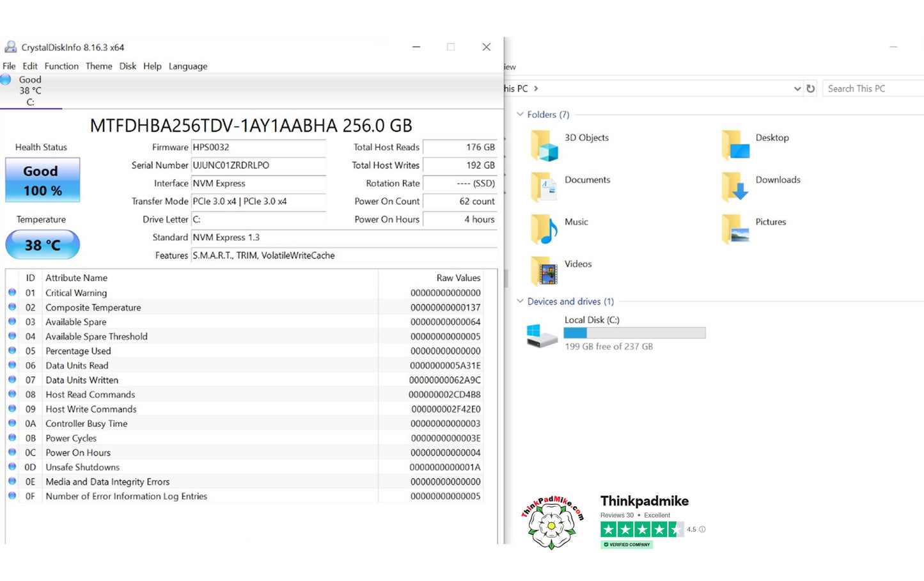
Task: Click raw value 0000000005A31E
Action: 445,365
